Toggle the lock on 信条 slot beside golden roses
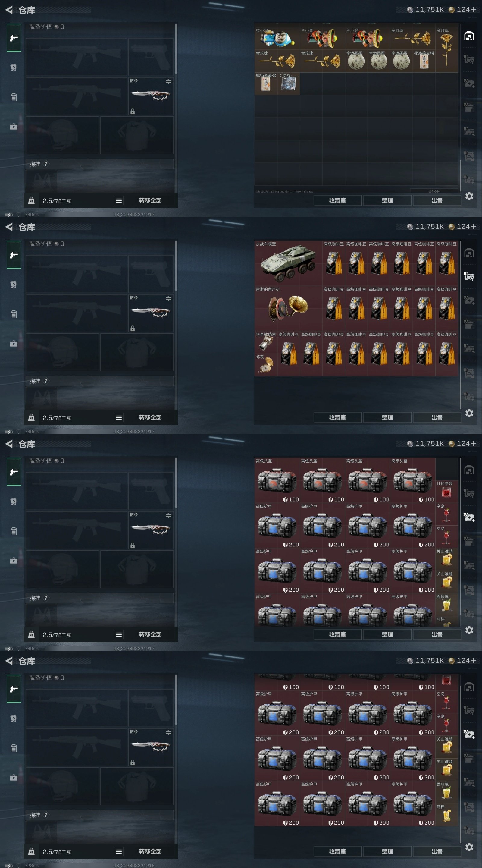The image size is (482, 868). 133,112
